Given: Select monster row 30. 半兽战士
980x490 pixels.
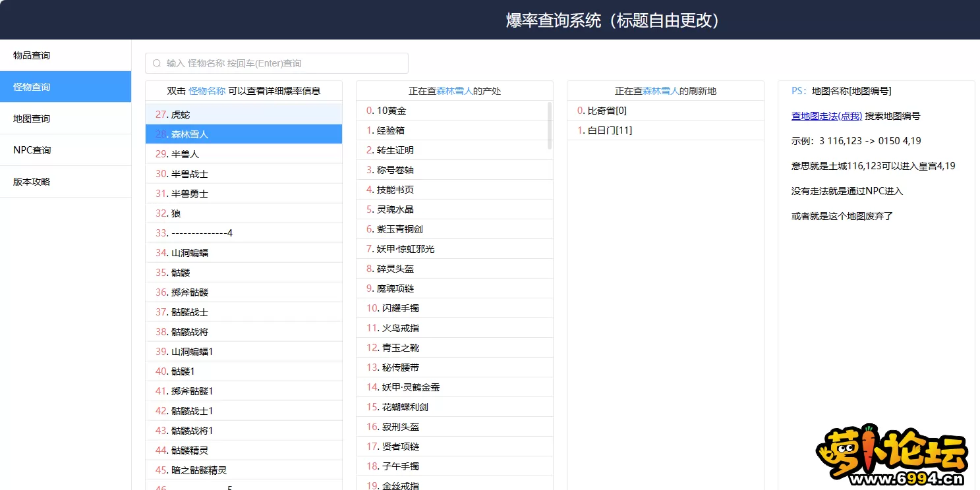Looking at the screenshot, I should (244, 174).
